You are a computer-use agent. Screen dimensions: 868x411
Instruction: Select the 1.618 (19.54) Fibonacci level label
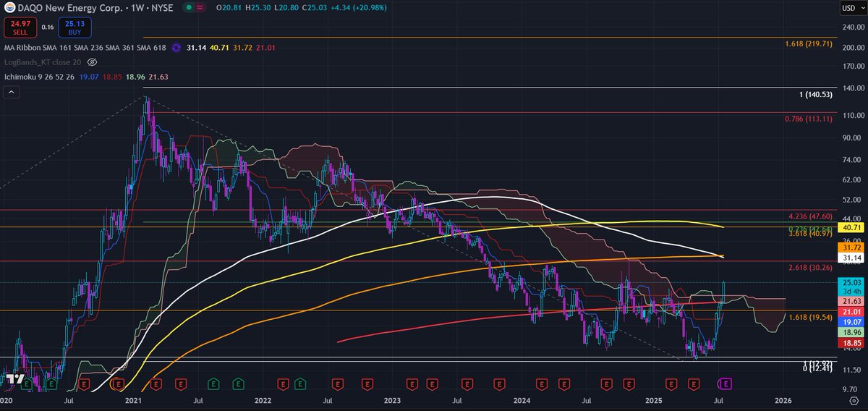(811, 318)
